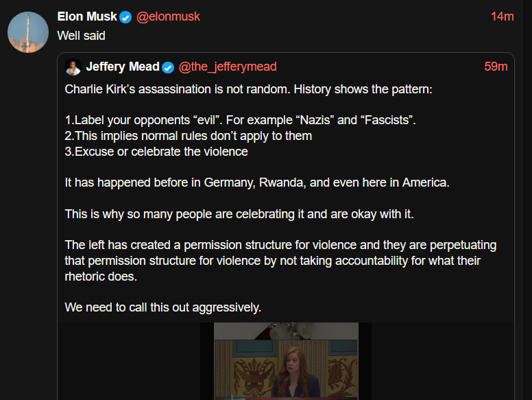Go to the @the_jefferymead handle

pyautogui.click(x=228, y=67)
